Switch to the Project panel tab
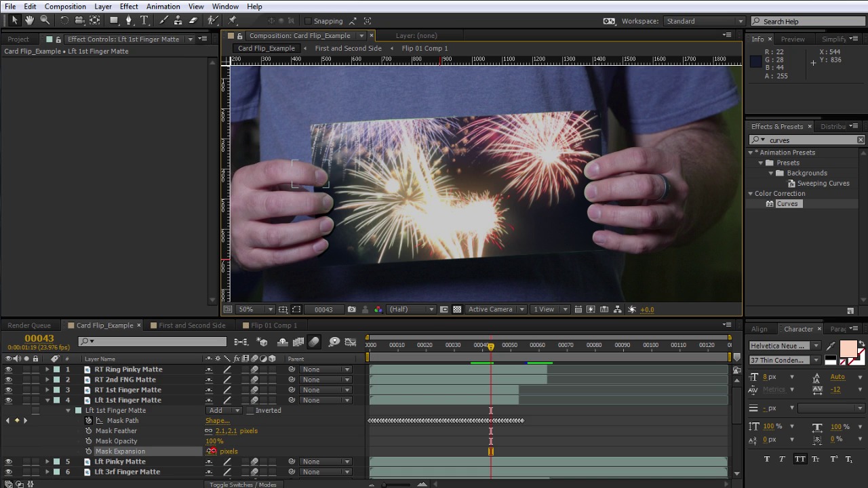 tap(18, 39)
